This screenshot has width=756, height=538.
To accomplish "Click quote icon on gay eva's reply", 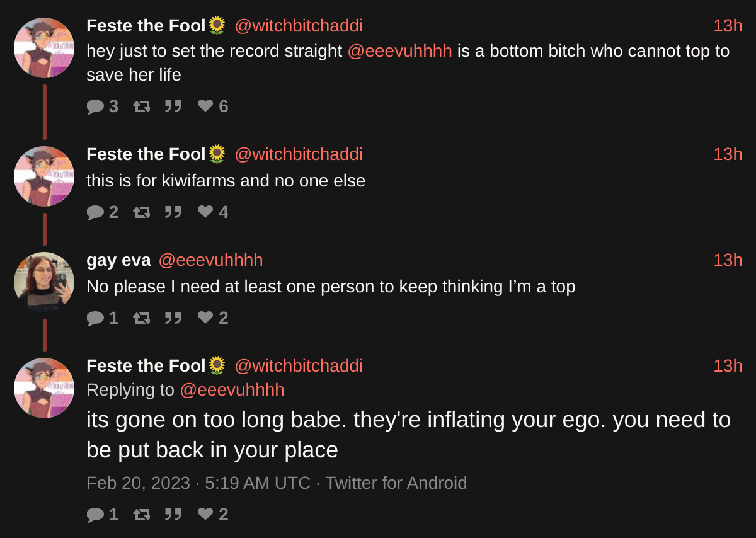I will [173, 318].
